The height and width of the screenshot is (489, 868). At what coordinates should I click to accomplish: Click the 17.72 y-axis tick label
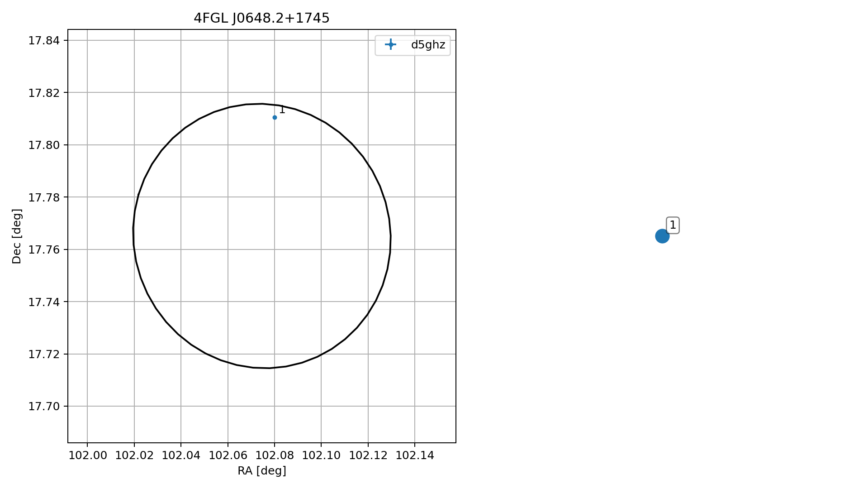coord(44,355)
